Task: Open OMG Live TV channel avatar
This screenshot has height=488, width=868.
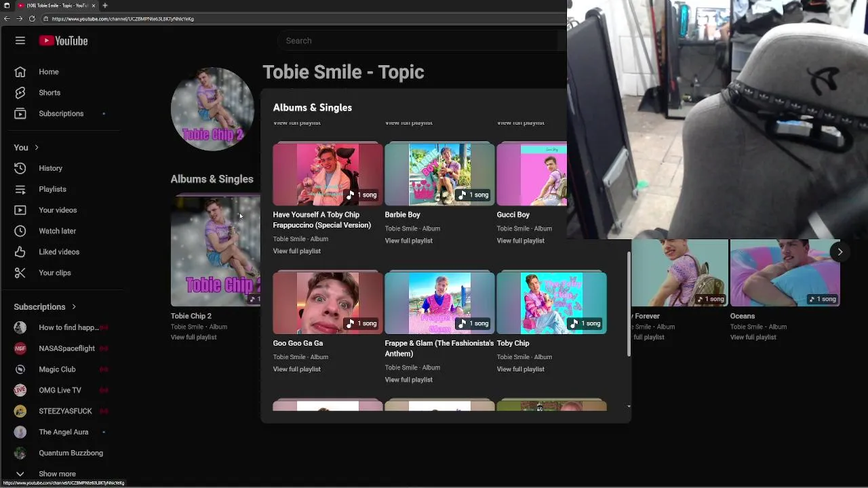Action: click(20, 390)
